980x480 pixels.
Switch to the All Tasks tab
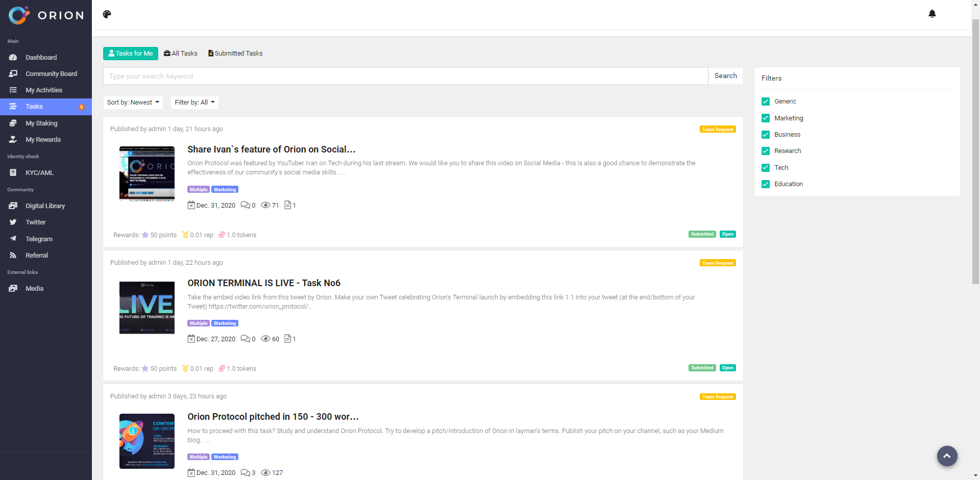[181, 54]
